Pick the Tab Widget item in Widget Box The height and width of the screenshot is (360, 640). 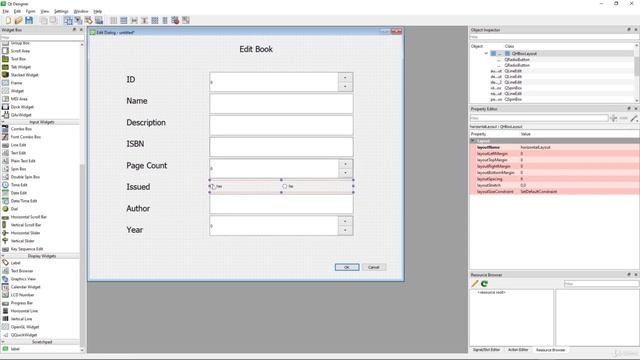pyautogui.click(x=20, y=67)
